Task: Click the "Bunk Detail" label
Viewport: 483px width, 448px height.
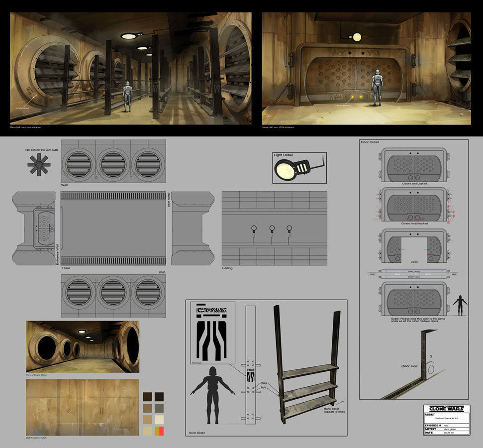Action: click(x=197, y=433)
